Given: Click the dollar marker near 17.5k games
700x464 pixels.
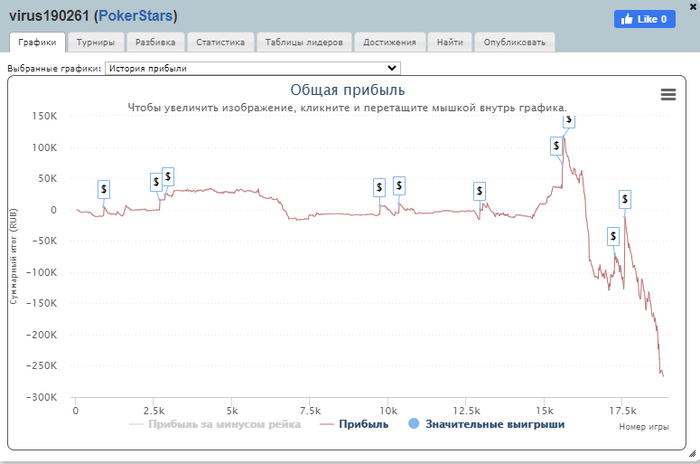Looking at the screenshot, I should pyautogui.click(x=625, y=200).
